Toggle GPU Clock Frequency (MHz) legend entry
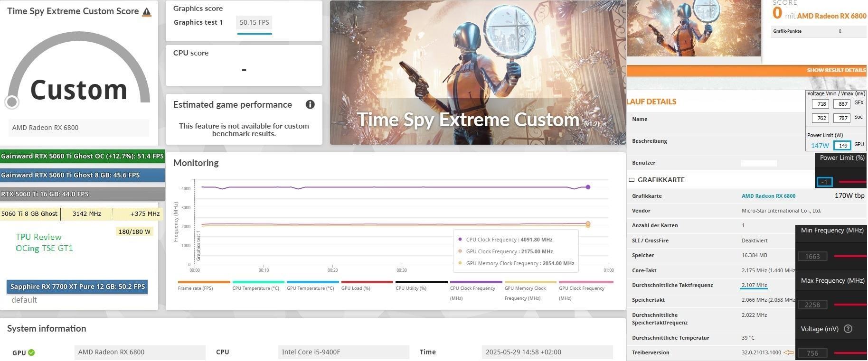868x361 pixels. [585, 291]
